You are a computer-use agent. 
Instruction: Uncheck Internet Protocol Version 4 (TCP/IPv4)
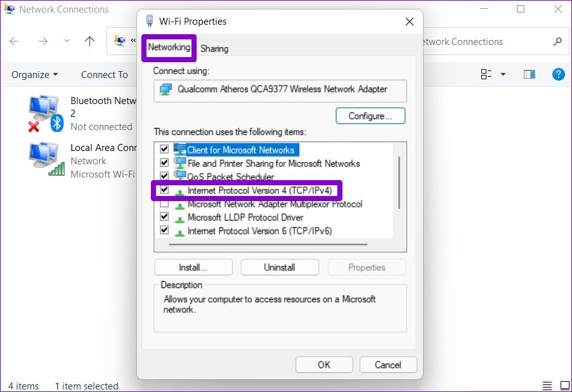(164, 190)
